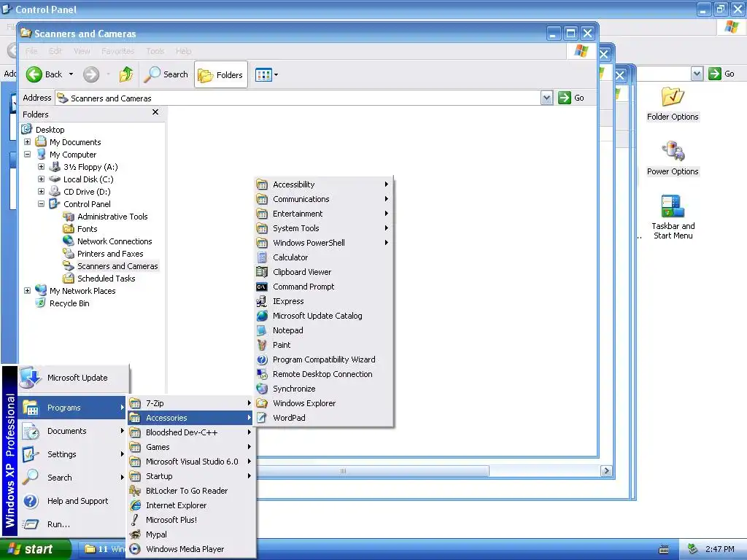Screen dimensions: 747x560
Task: Select Fonts in the folder tree
Action: pyautogui.click(x=80, y=228)
